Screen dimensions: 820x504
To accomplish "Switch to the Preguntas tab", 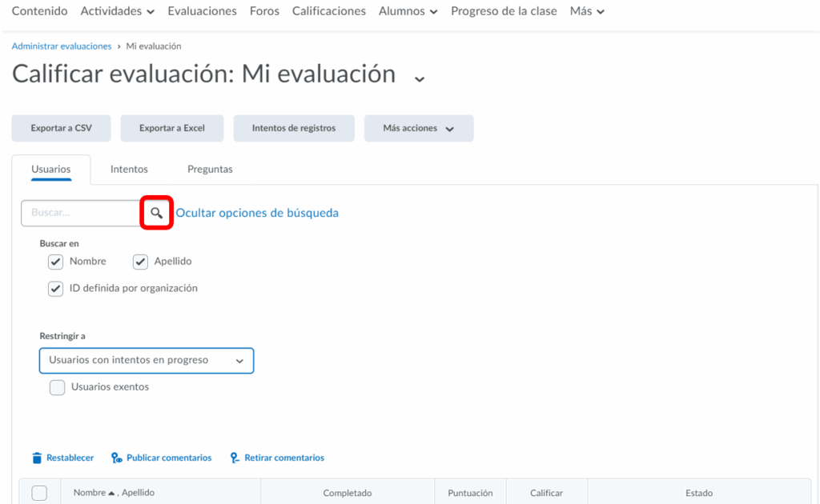I will pyautogui.click(x=210, y=170).
